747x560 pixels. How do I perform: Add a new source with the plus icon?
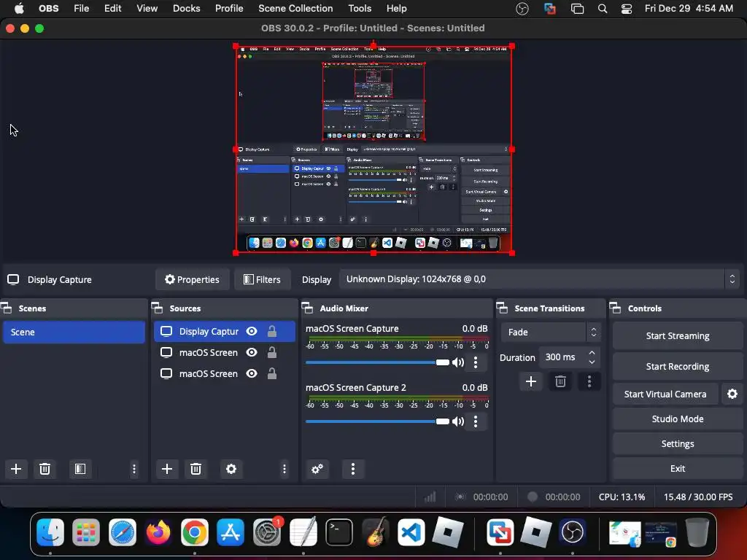tap(167, 469)
